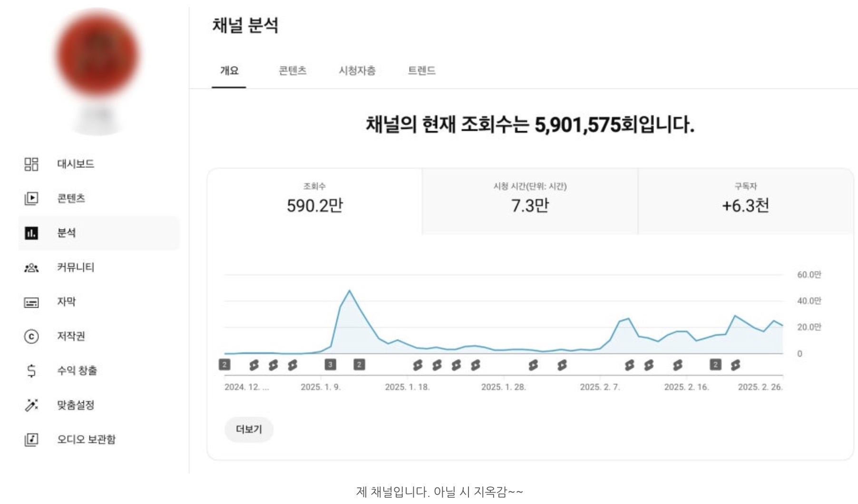
Task: Select the 시청 시간 7.3만 metric card
Action: click(529, 201)
